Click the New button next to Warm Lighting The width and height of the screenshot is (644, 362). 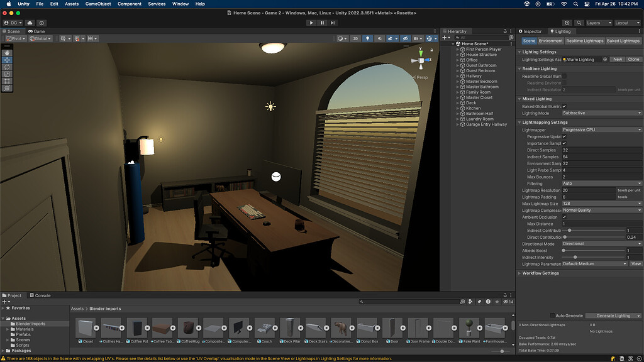pyautogui.click(x=618, y=59)
